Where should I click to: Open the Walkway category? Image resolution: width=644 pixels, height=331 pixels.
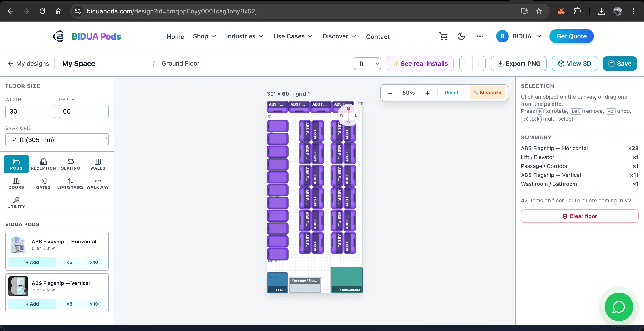tap(97, 183)
